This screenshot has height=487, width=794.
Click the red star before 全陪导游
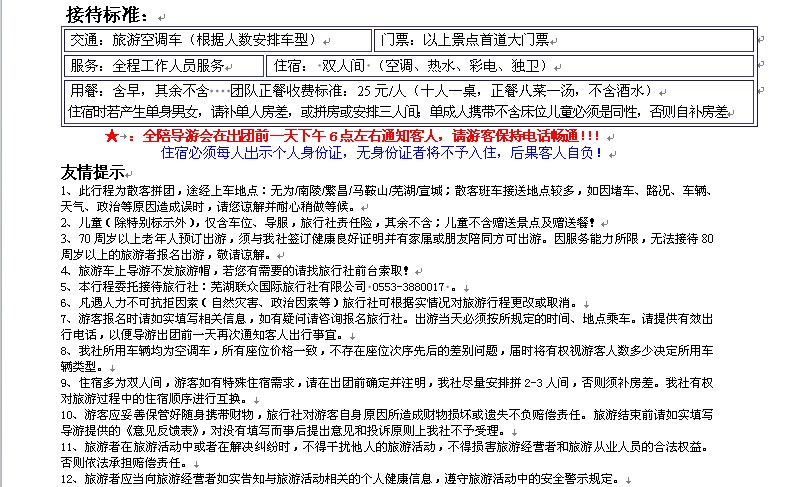pyautogui.click(x=113, y=136)
